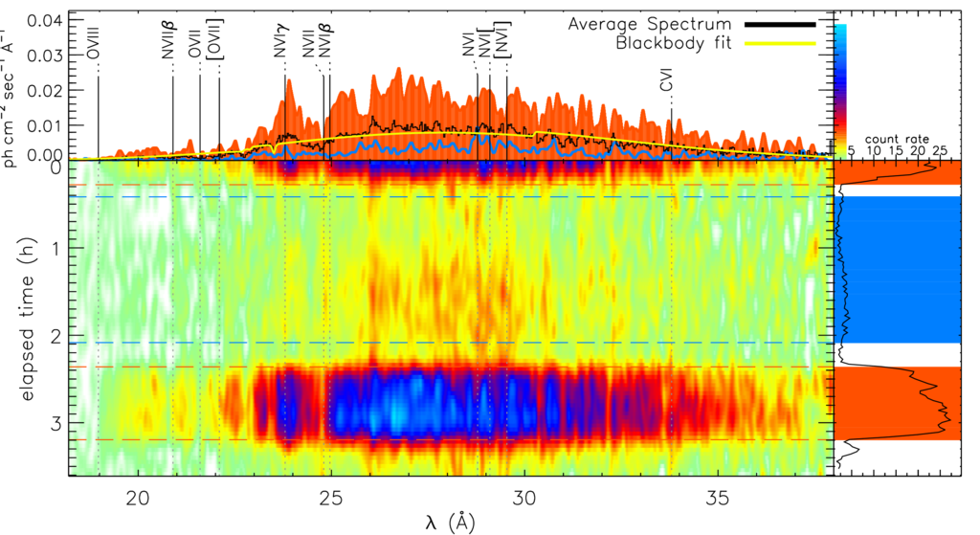Screen dimensions: 980x535
Task: Click the yellow legend line sample
Action: click(x=780, y=43)
